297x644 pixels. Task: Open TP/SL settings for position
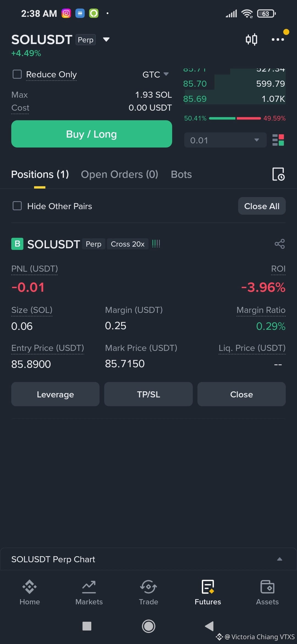click(x=148, y=394)
